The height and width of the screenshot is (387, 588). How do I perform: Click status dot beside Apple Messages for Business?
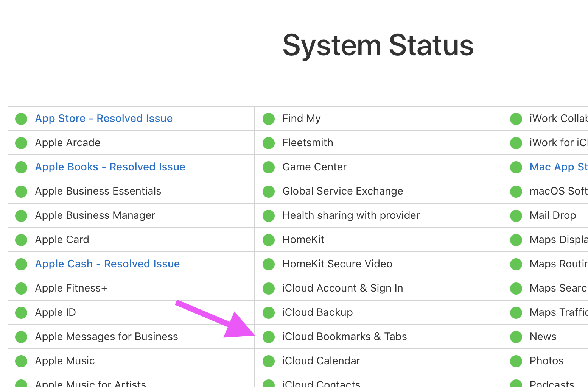coord(21,337)
